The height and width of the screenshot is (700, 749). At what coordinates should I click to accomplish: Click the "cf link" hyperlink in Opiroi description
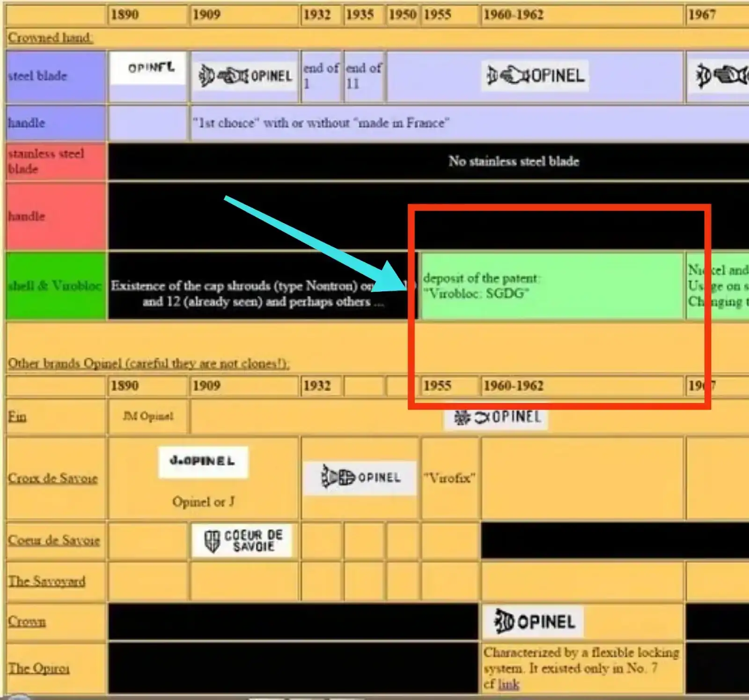[x=508, y=685]
